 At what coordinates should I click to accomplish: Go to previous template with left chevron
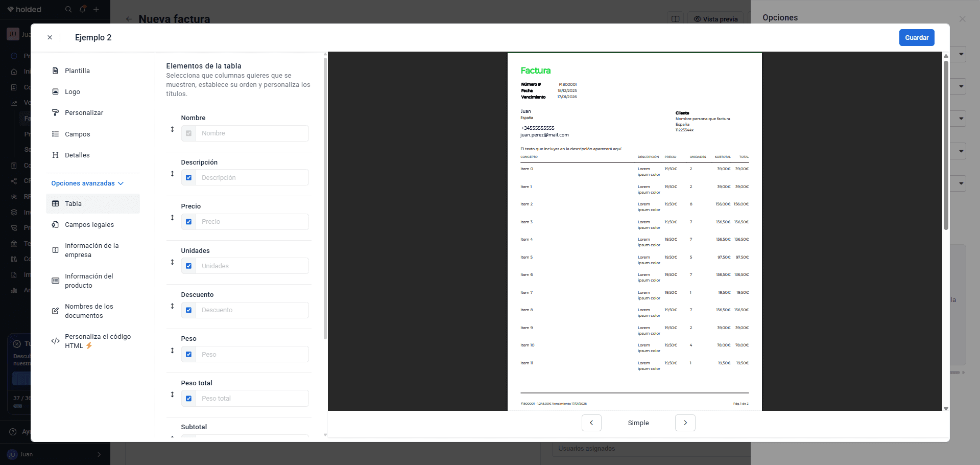[591, 423]
